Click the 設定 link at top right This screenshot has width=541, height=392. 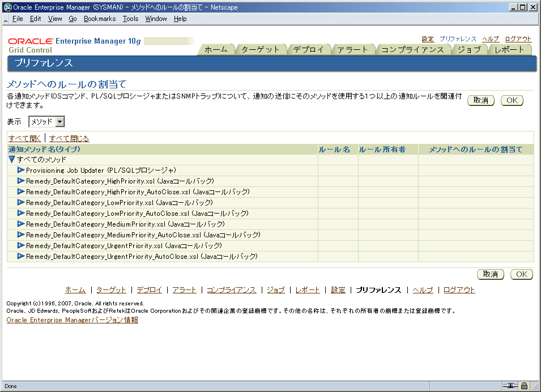click(428, 39)
